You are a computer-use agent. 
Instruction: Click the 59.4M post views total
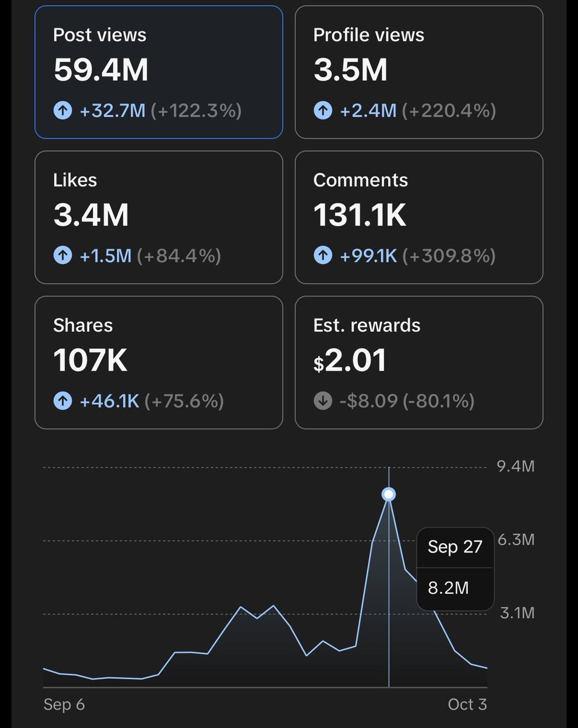(x=101, y=70)
